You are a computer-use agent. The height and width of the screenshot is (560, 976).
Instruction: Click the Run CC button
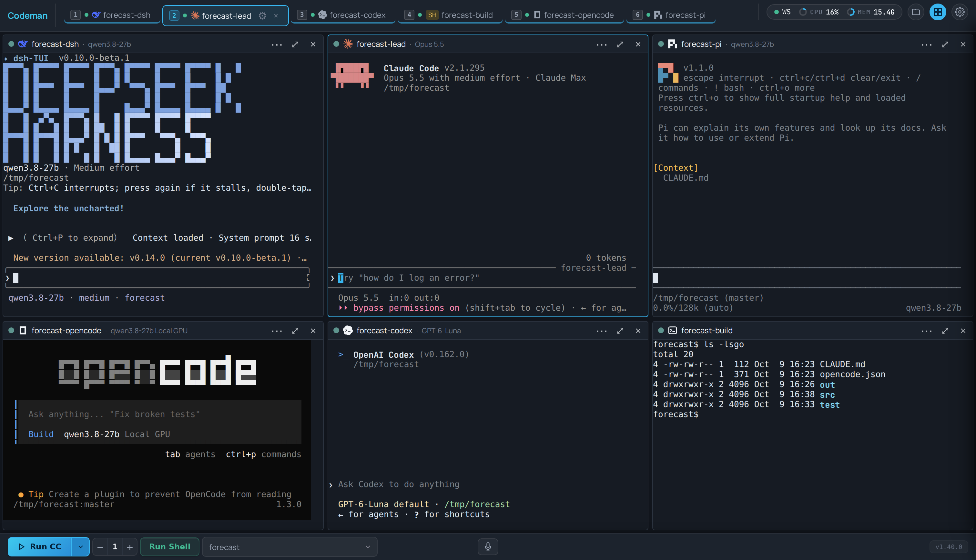pos(40,546)
